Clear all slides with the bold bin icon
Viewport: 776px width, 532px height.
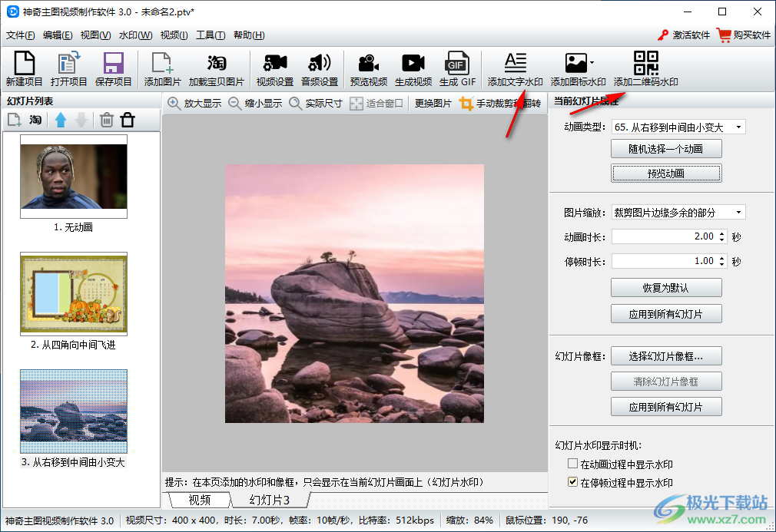click(x=128, y=120)
